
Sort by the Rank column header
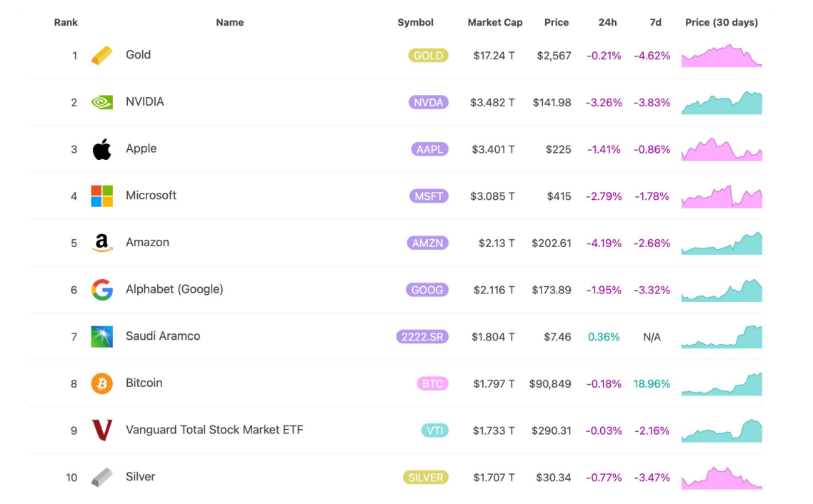pos(66,22)
